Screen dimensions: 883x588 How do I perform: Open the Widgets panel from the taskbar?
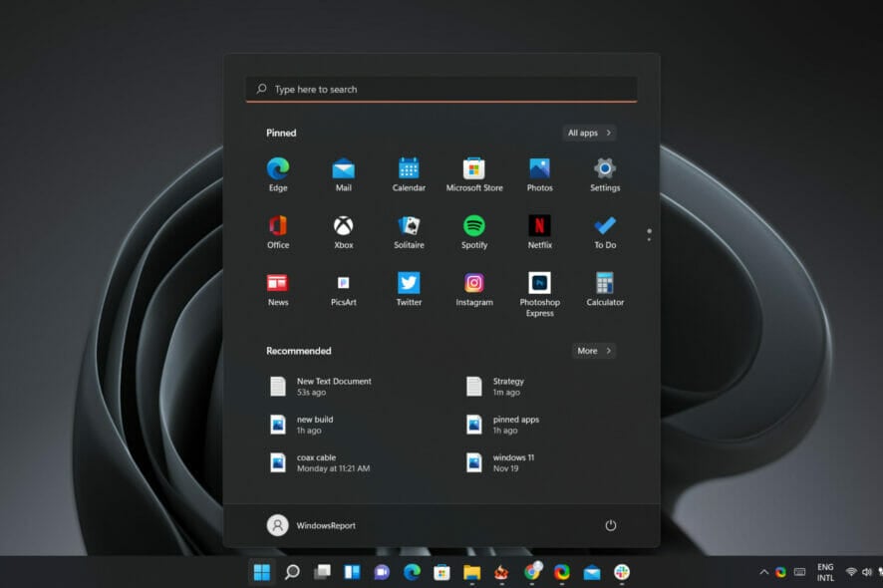pyautogui.click(x=354, y=572)
